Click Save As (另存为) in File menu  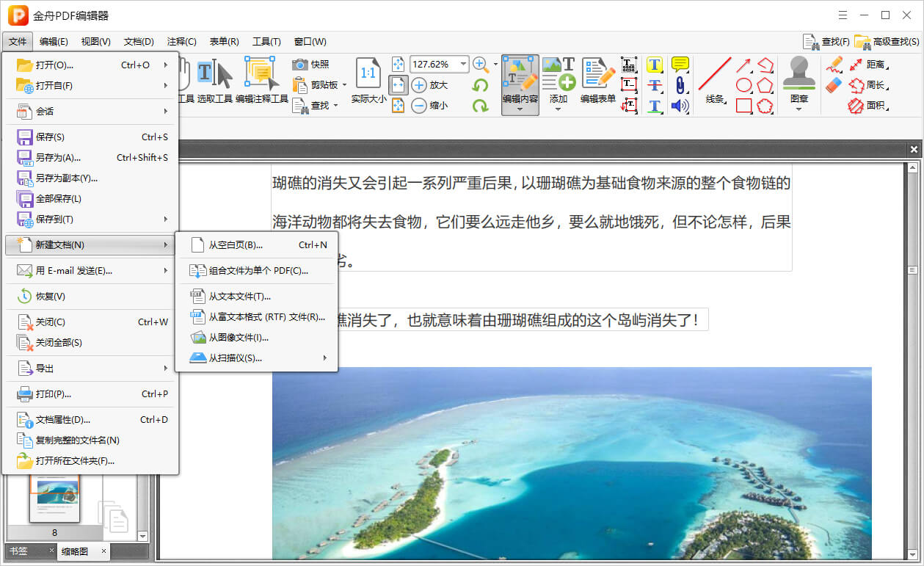pos(59,158)
